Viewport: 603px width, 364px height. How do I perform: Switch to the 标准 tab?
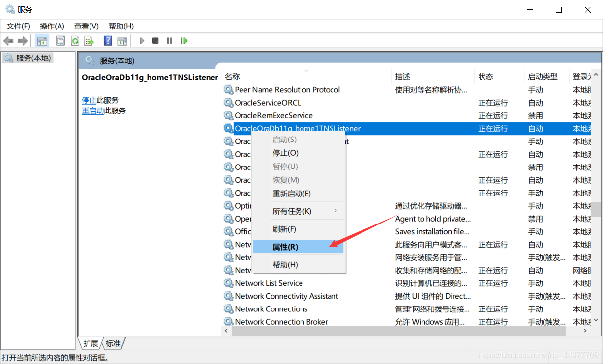click(x=113, y=343)
